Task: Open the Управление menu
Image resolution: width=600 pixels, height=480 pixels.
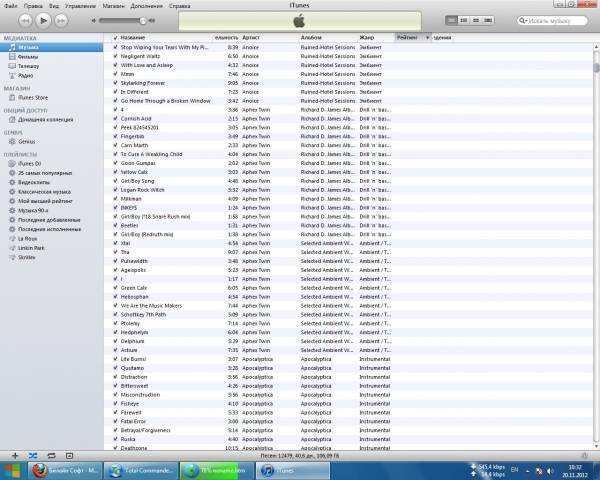Action: point(80,6)
